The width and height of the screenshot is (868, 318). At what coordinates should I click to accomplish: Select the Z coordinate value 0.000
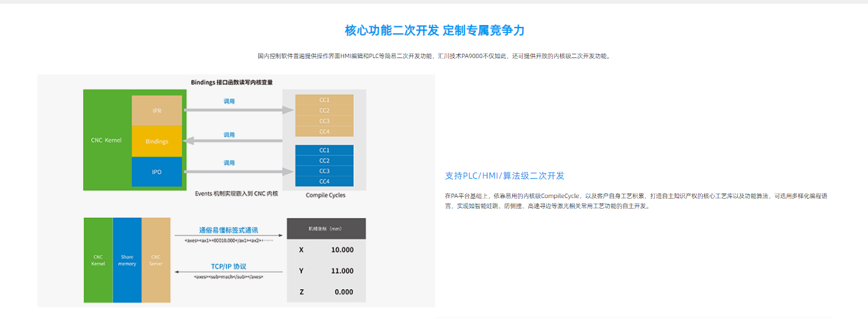coord(343,292)
